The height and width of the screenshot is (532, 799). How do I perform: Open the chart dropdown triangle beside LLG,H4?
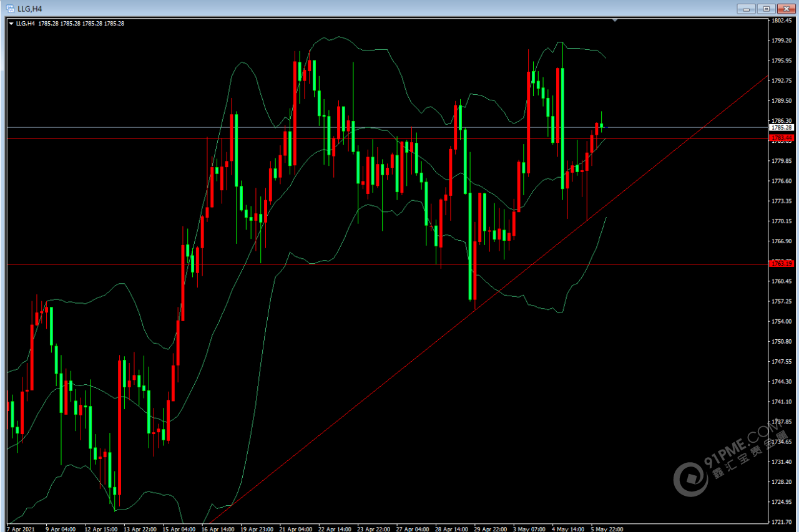coord(11,24)
